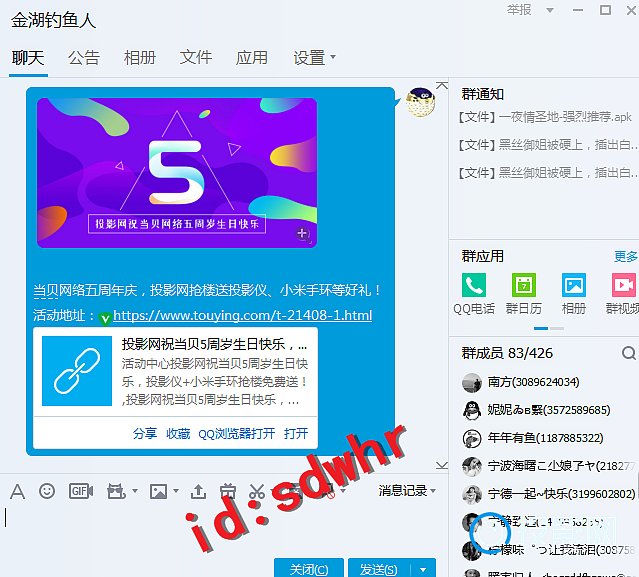Open the purple 5th anniversary banner image
Viewport: 639px width, 577px height.
pyautogui.click(x=177, y=173)
